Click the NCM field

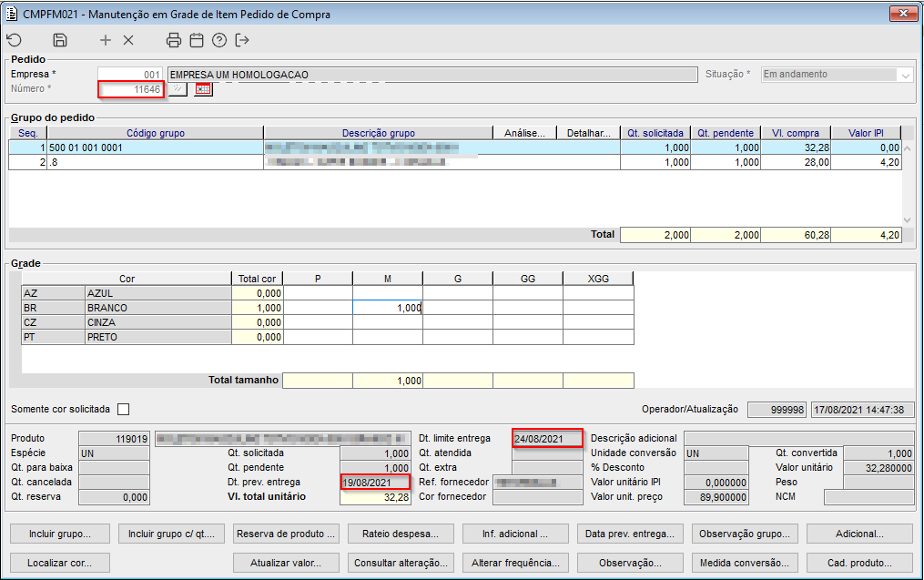(x=869, y=497)
